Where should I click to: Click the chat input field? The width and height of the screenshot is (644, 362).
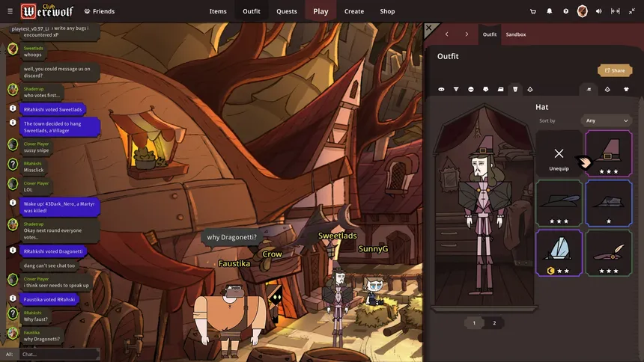click(58, 355)
